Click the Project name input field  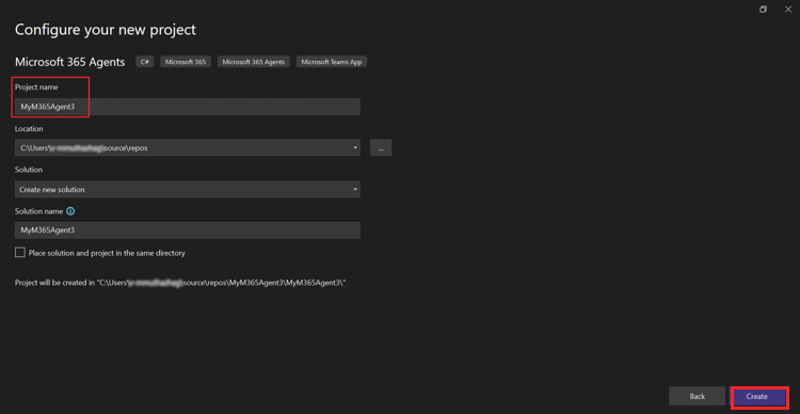(x=187, y=107)
